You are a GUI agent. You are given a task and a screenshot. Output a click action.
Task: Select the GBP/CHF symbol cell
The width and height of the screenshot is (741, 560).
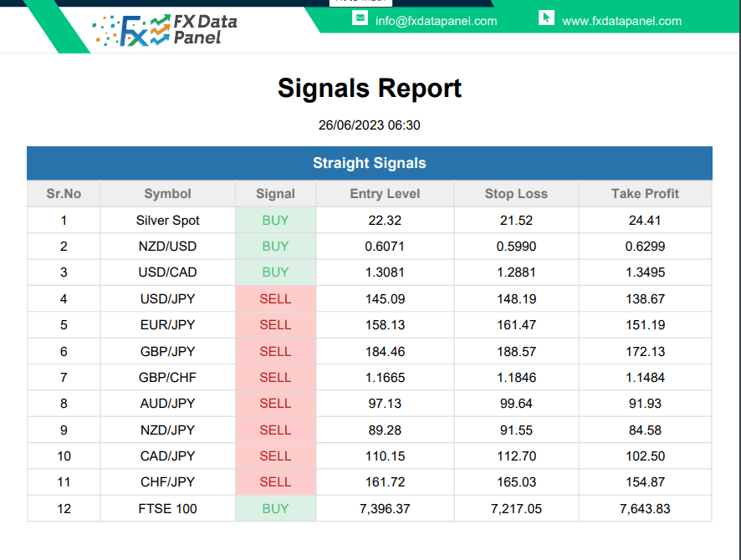pos(167,377)
